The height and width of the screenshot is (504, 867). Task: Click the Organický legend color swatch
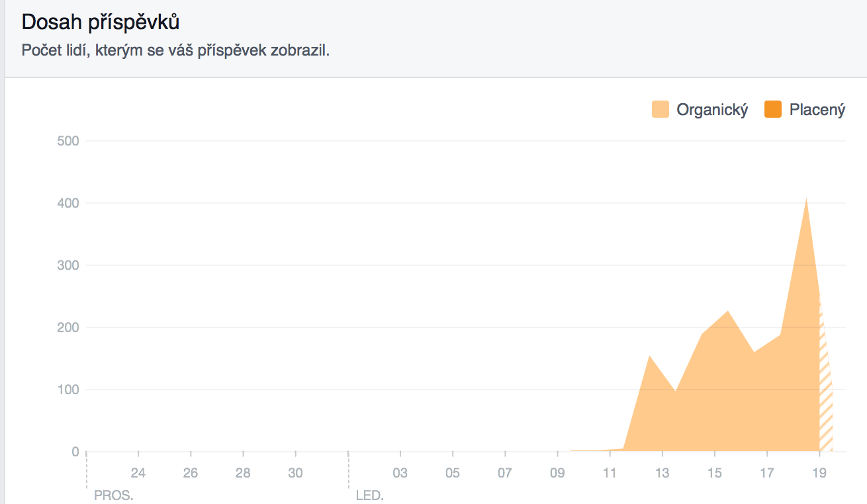[661, 110]
